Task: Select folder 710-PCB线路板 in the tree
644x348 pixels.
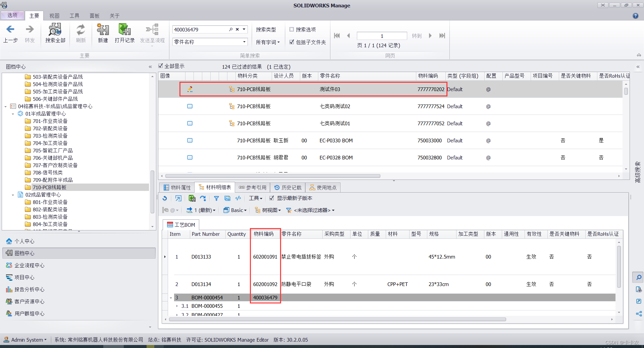Action: pos(50,187)
